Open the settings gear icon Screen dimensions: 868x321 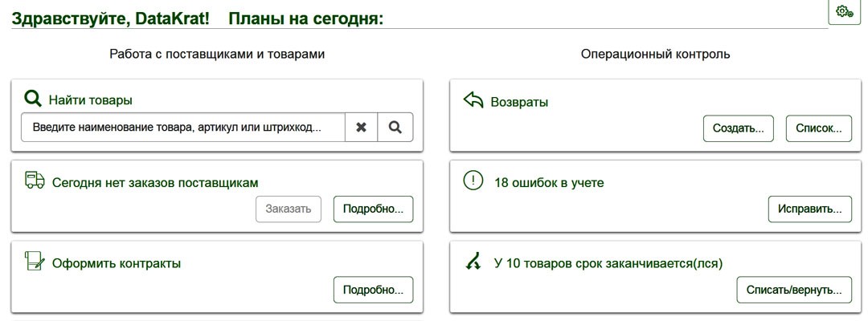[x=845, y=11]
